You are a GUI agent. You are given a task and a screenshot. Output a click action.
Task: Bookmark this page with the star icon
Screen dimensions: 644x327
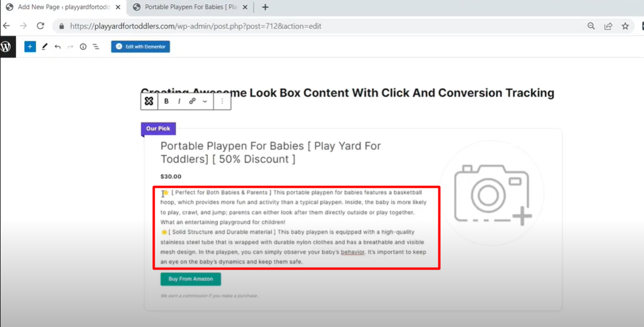[625, 26]
